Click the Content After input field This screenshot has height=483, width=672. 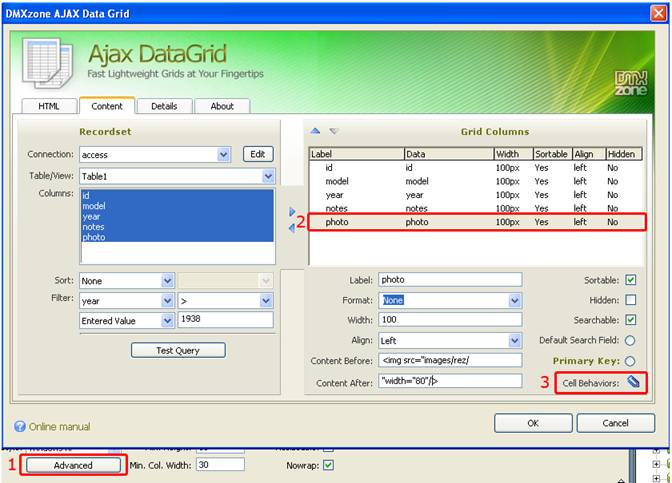coord(450,381)
